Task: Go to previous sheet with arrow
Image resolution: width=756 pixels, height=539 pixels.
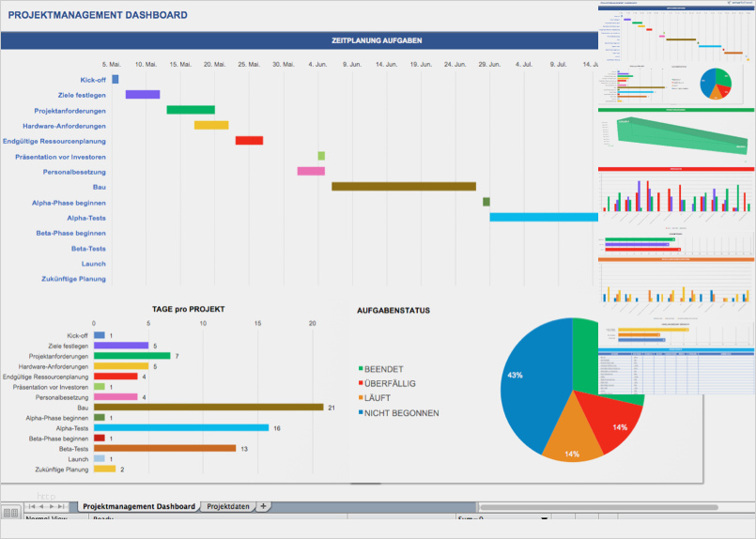Action: (x=41, y=506)
